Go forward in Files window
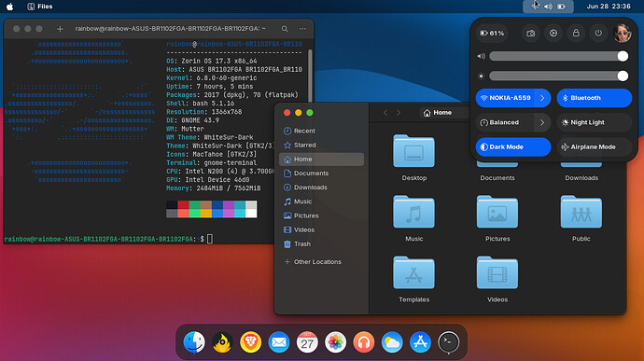644x361 pixels. pos(399,113)
